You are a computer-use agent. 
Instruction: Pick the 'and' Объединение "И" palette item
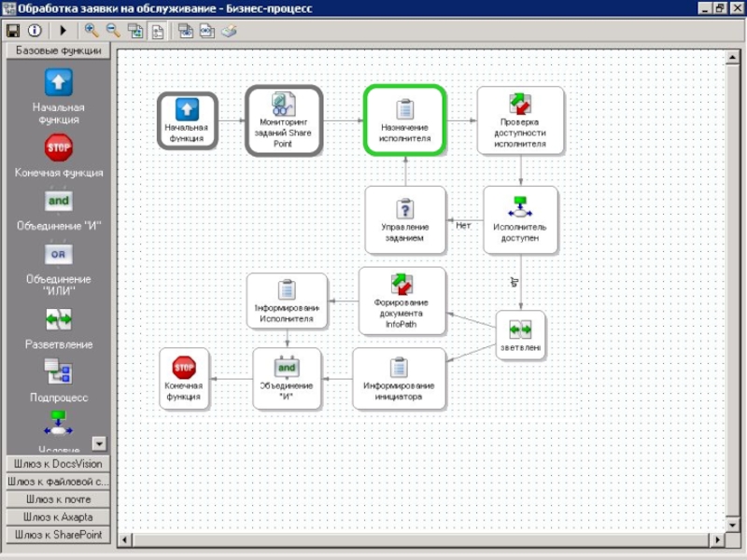pos(59,201)
